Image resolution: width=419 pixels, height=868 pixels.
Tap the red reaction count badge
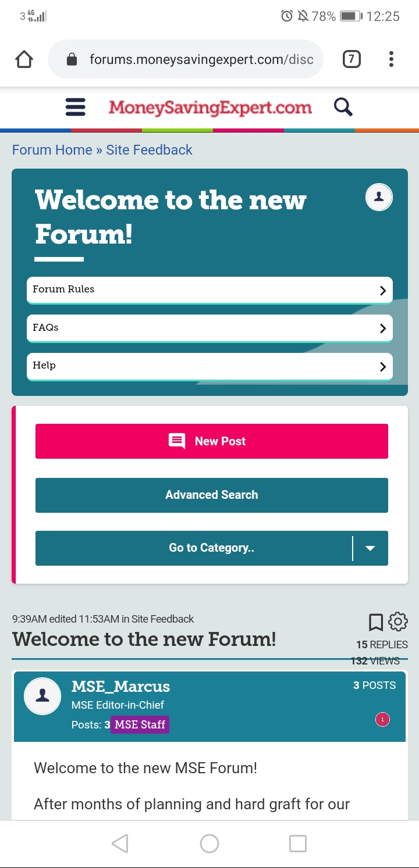tap(382, 720)
